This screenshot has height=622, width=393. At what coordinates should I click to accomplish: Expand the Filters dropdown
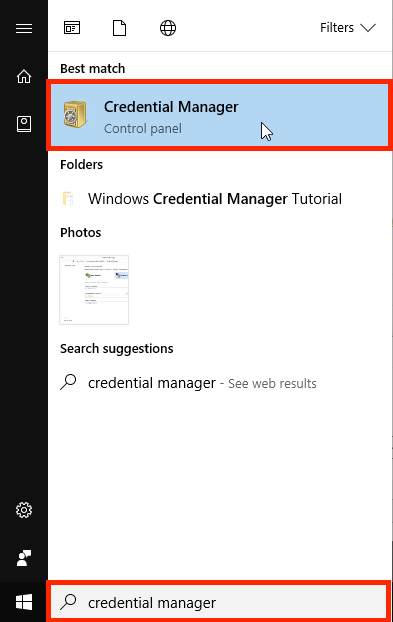(348, 28)
